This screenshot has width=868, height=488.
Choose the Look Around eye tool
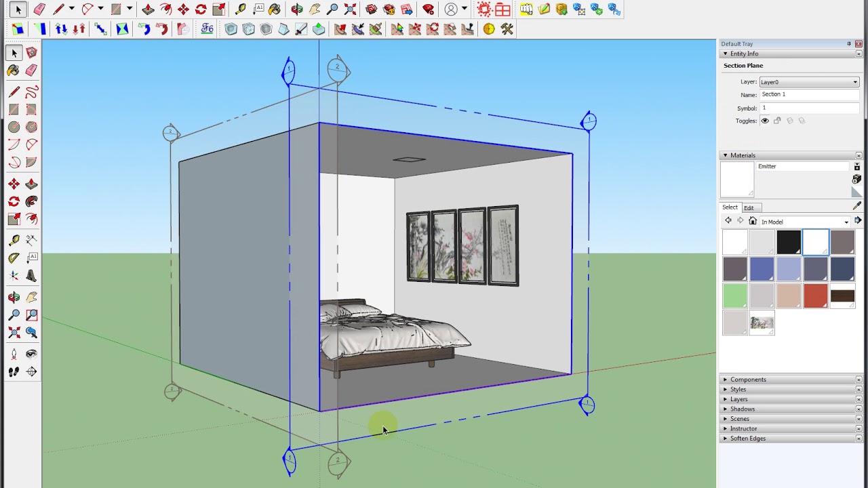31,354
